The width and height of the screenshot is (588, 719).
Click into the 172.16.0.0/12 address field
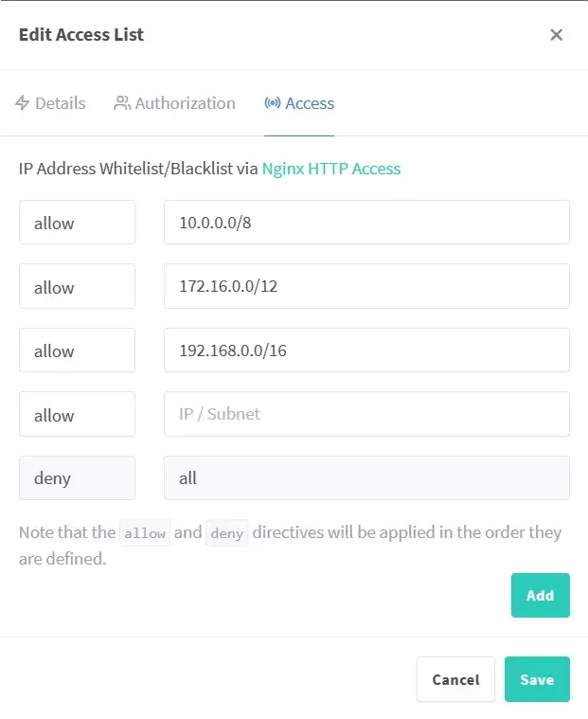tap(366, 286)
